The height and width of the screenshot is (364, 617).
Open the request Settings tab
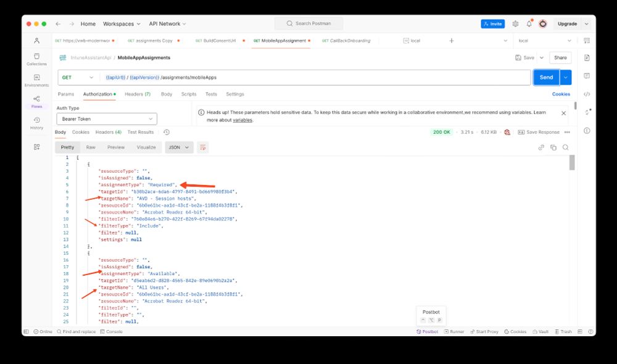(x=235, y=94)
